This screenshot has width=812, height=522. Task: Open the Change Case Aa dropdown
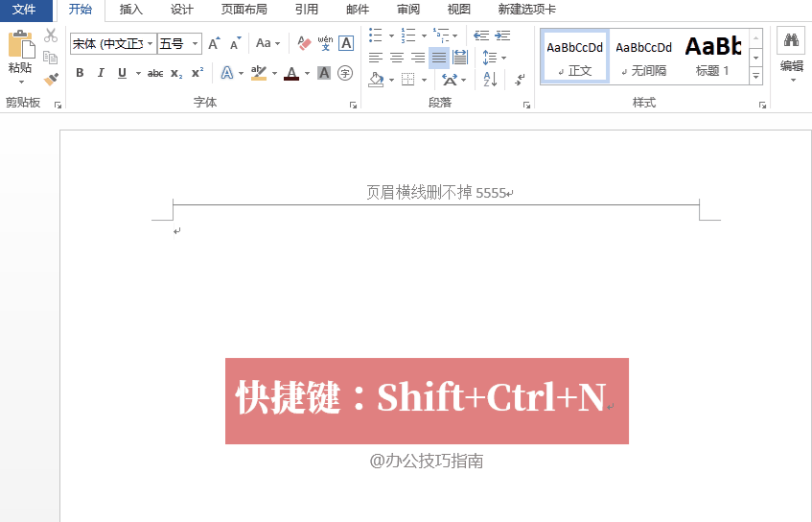(267, 43)
